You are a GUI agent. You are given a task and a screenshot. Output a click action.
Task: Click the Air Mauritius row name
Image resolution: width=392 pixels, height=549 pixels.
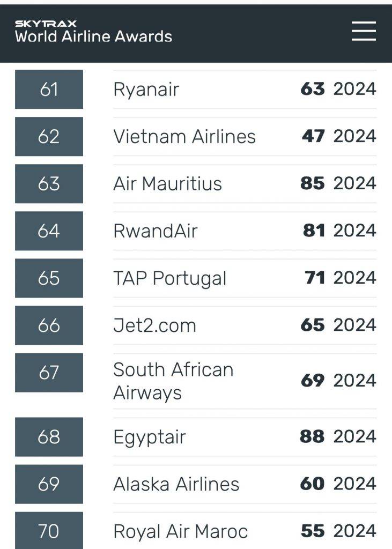[x=167, y=184]
